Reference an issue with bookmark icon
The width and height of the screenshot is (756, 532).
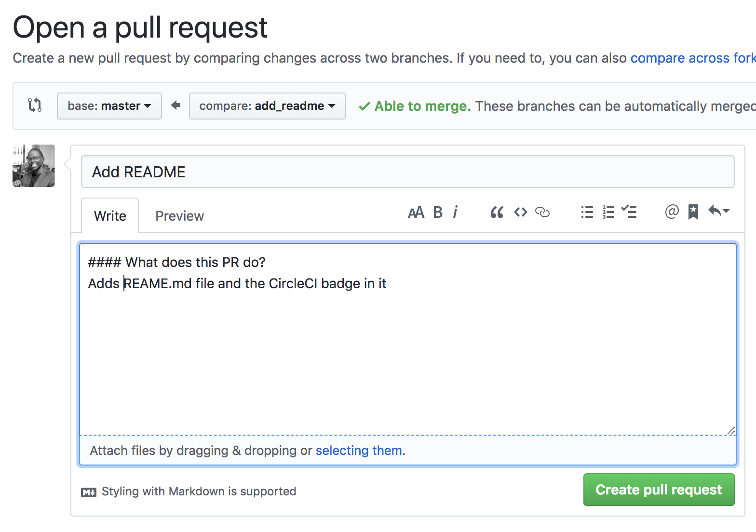coord(693,212)
